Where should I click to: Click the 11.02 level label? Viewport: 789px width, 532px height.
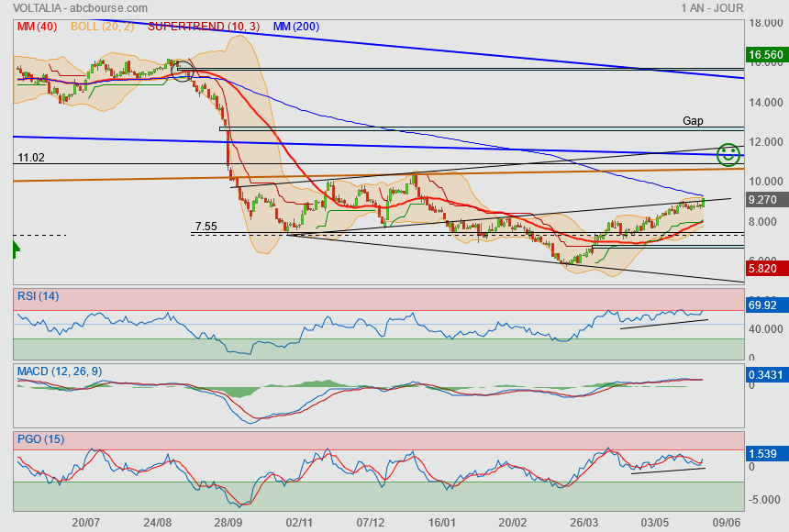pyautogui.click(x=31, y=158)
